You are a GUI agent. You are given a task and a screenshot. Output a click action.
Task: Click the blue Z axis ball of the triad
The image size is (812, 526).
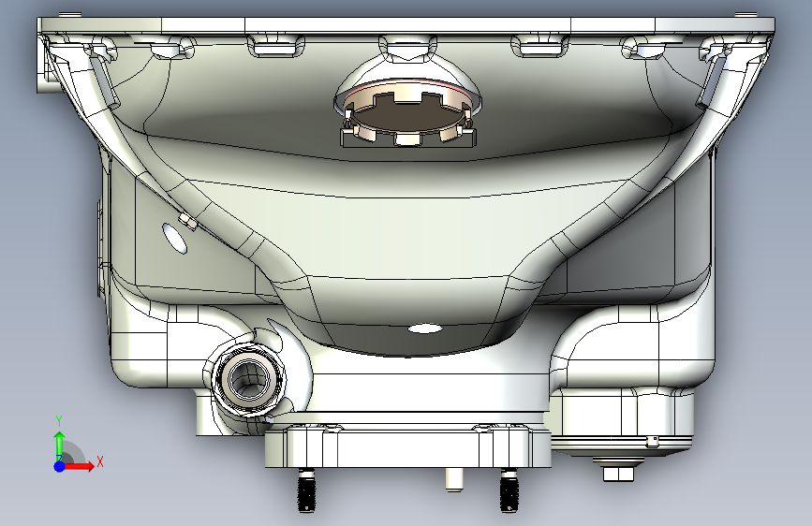pyautogui.click(x=60, y=466)
